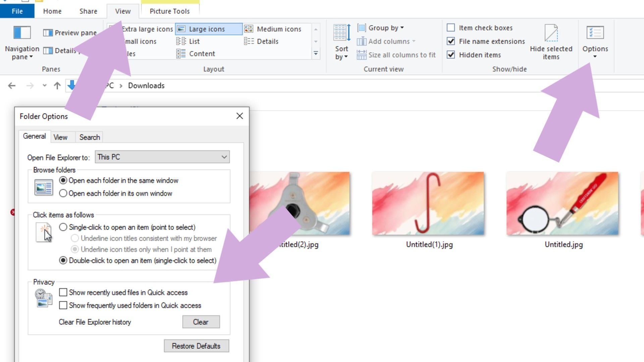The width and height of the screenshot is (644, 362).
Task: Open the Picture Tools tab
Action: (170, 11)
